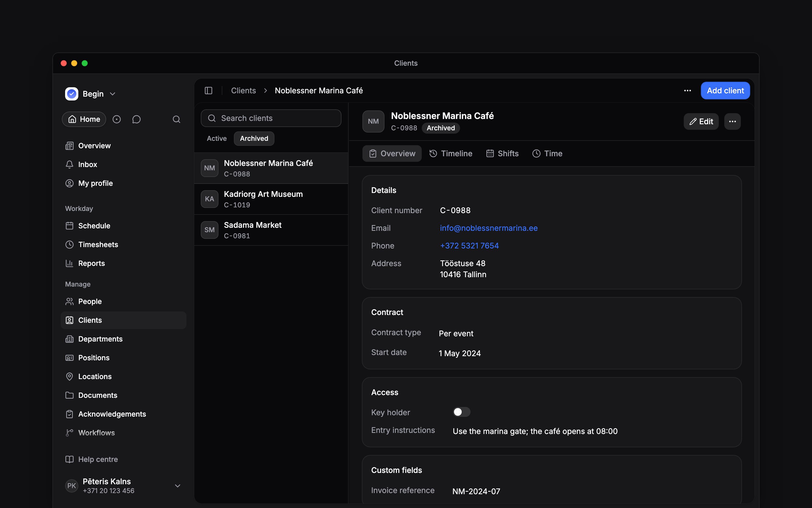Click the sidebar search magnifier icon
Screen dimensions: 812x508
tap(177, 119)
